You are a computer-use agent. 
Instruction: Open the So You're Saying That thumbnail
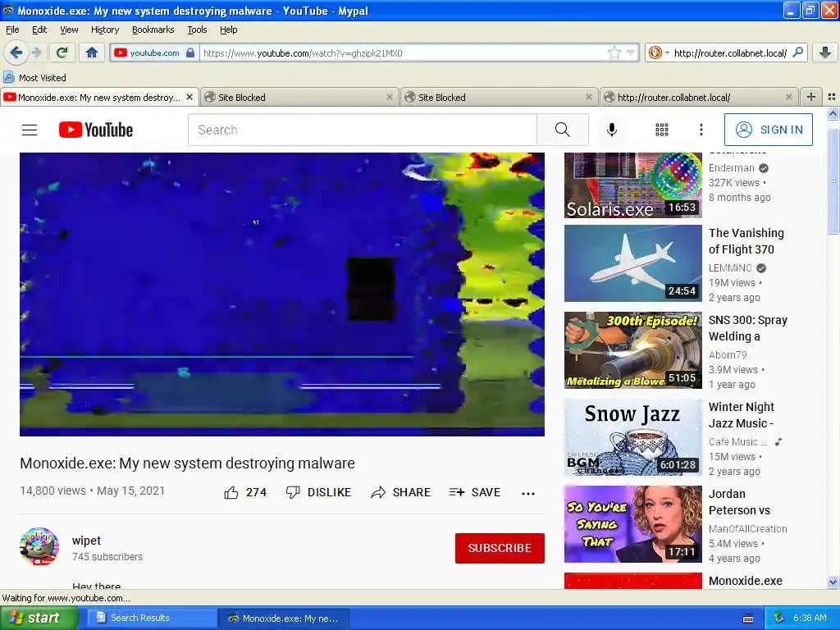pos(632,524)
